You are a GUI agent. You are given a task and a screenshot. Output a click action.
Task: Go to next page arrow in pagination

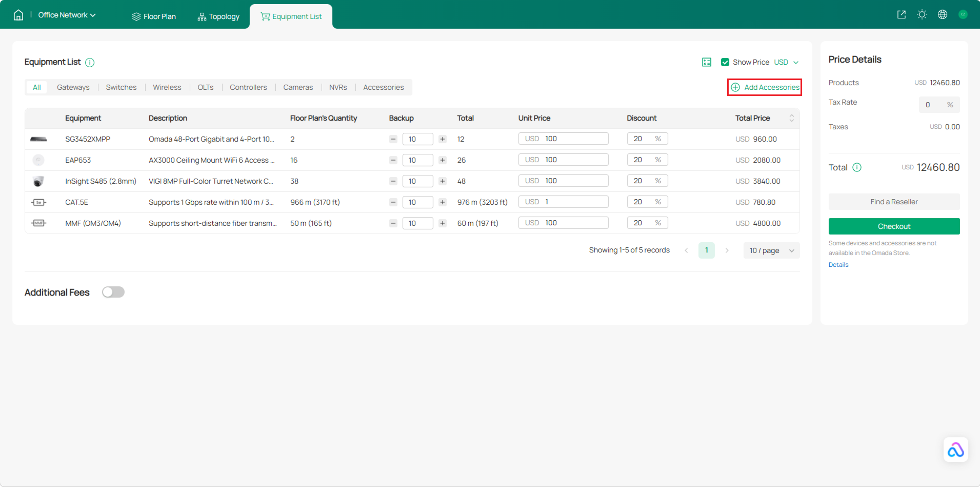coord(727,251)
